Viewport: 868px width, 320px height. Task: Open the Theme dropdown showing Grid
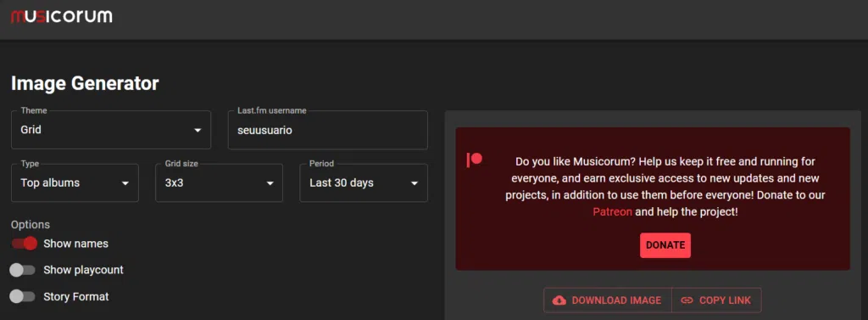tap(111, 130)
